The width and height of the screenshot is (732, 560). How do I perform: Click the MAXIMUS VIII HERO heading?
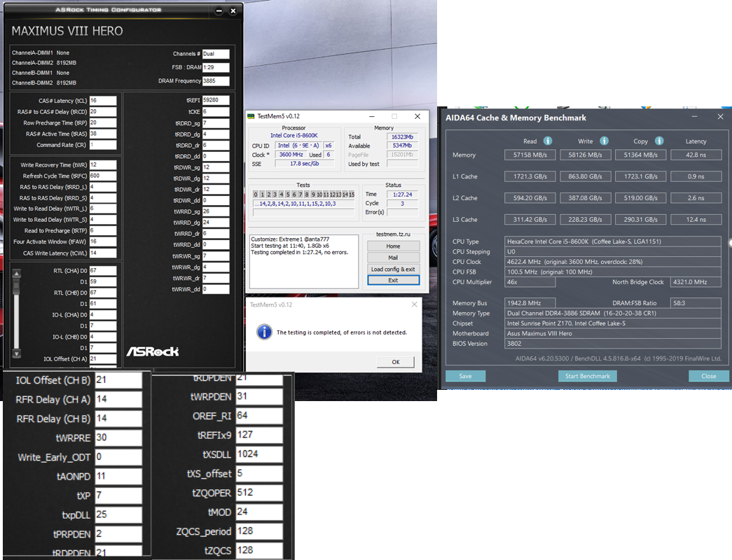pos(67,31)
